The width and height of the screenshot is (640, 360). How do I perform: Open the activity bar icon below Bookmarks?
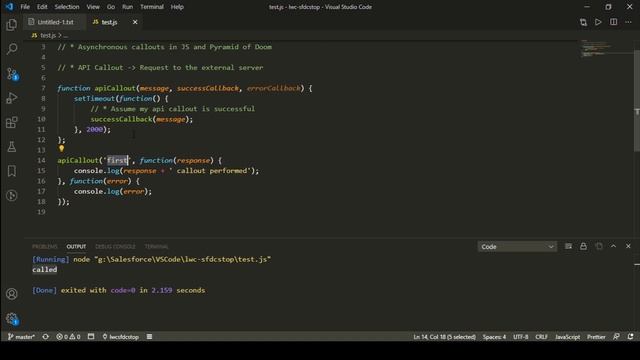tap(11, 196)
